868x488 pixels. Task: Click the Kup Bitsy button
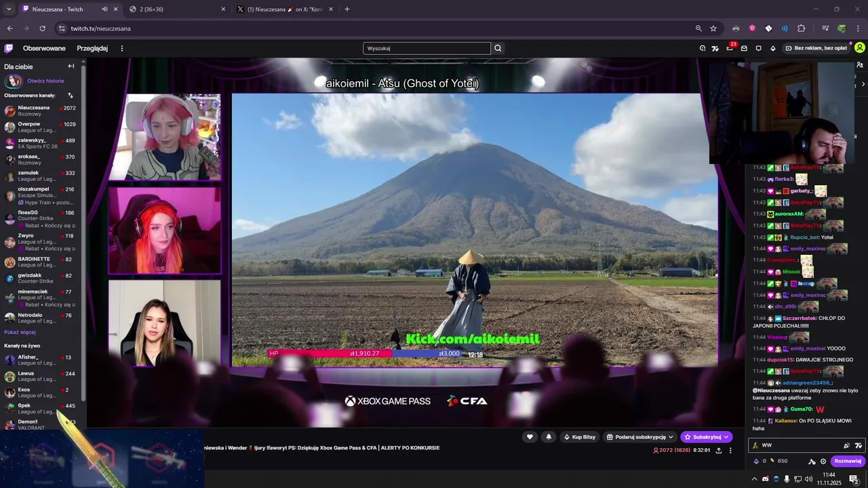579,437
